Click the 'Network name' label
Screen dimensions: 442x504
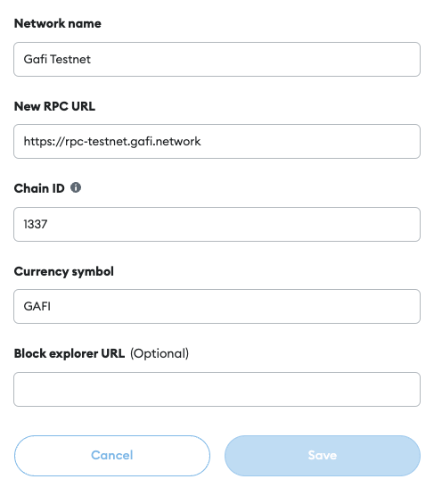[x=58, y=23]
